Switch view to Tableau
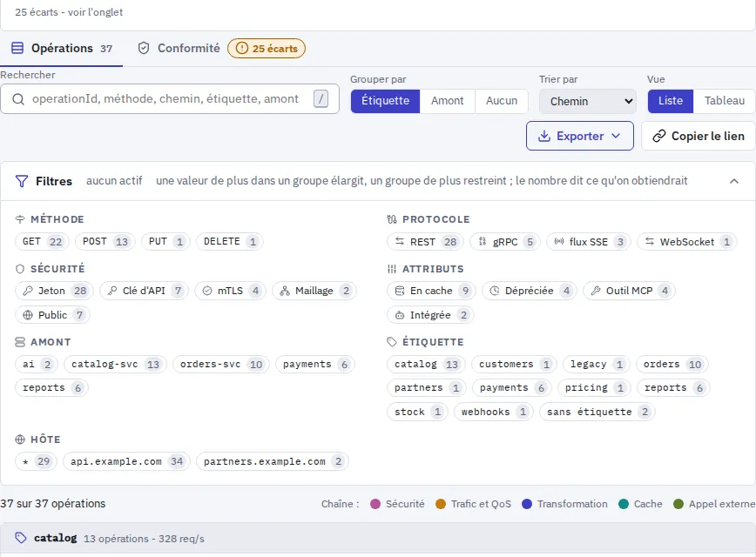 (724, 101)
